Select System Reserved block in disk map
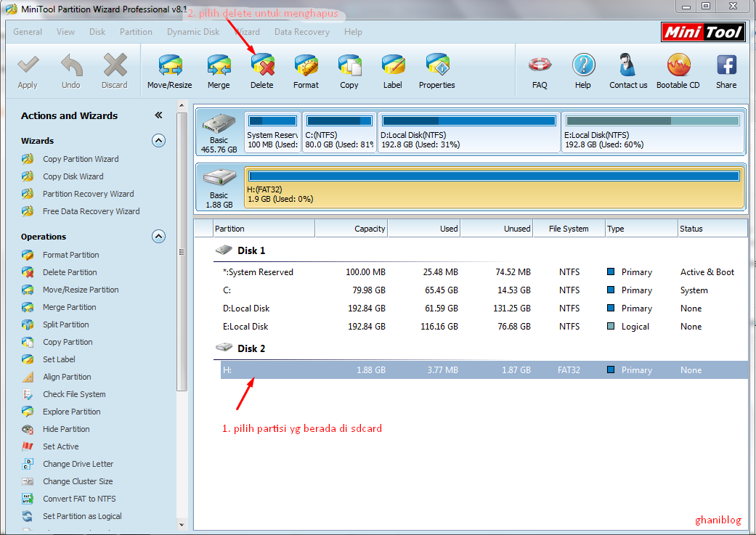The width and height of the screenshot is (756, 535). pos(272,132)
